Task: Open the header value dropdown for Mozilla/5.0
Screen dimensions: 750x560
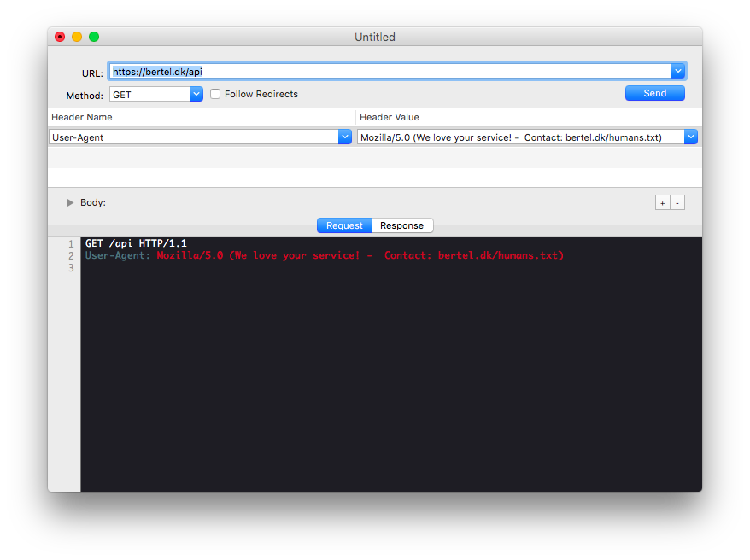Action: pyautogui.click(x=692, y=136)
